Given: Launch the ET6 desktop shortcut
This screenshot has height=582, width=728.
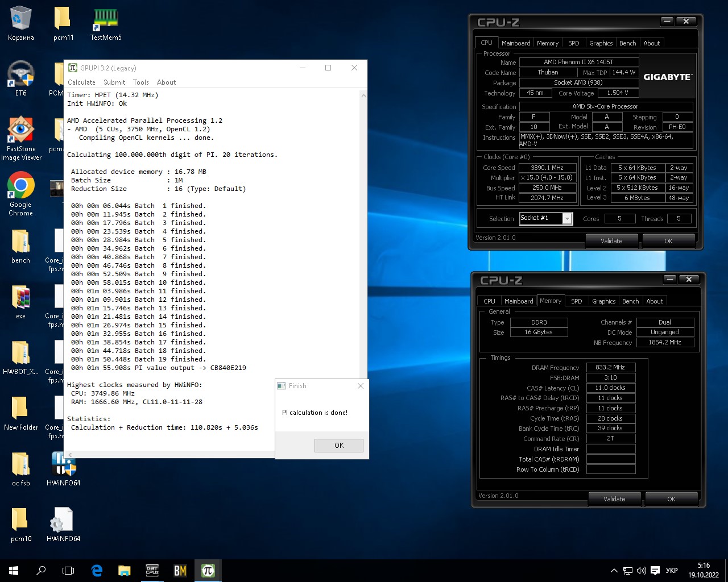Looking at the screenshot, I should point(20,78).
